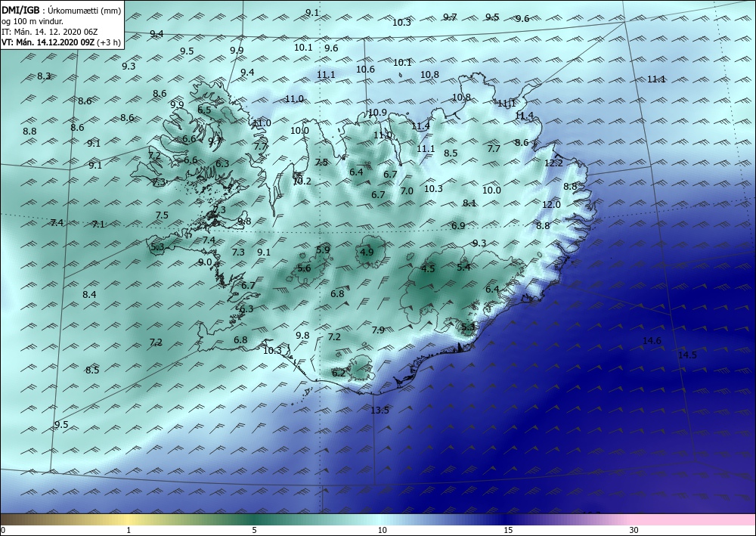Click the 30 tick label on the color scale
Viewport: 756px width, 536px height.
point(634,530)
